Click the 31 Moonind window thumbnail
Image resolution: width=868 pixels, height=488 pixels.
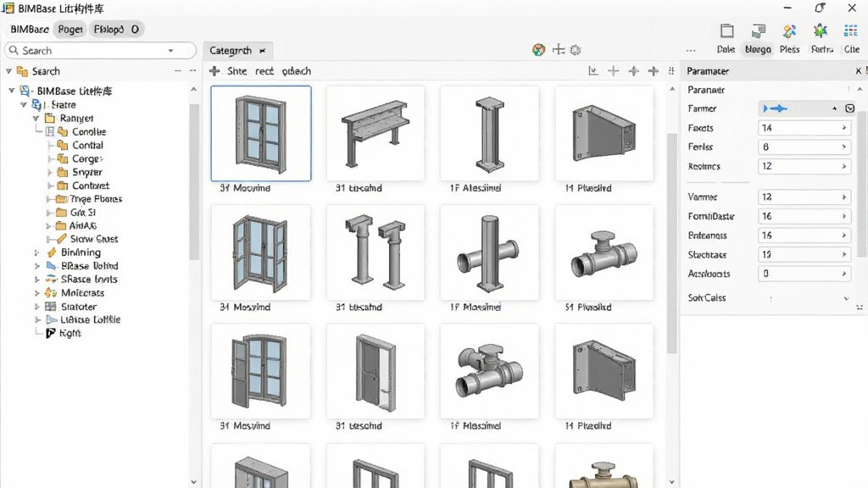(x=261, y=133)
